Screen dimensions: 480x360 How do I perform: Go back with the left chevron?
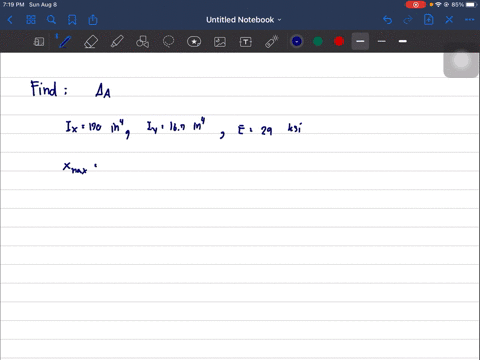click(10, 20)
